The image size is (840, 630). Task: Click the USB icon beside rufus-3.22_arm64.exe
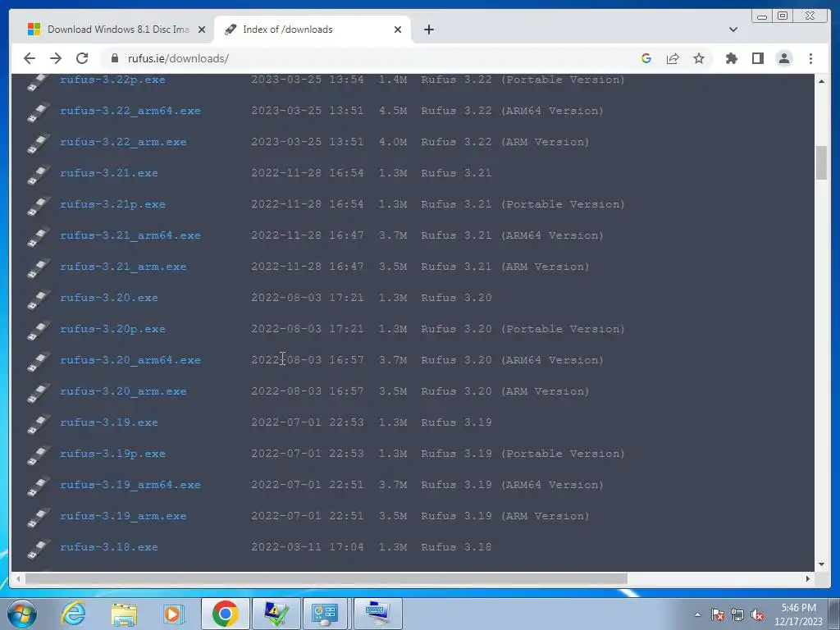(38, 113)
